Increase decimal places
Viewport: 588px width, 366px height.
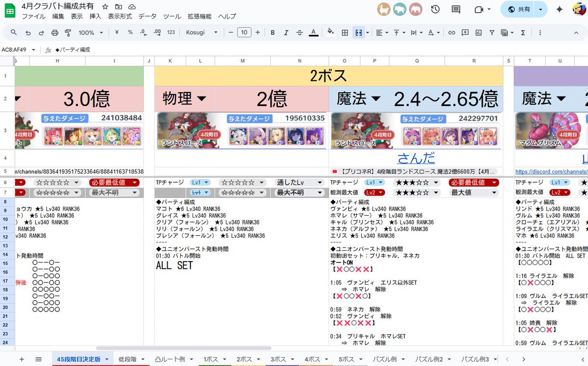tap(157, 32)
